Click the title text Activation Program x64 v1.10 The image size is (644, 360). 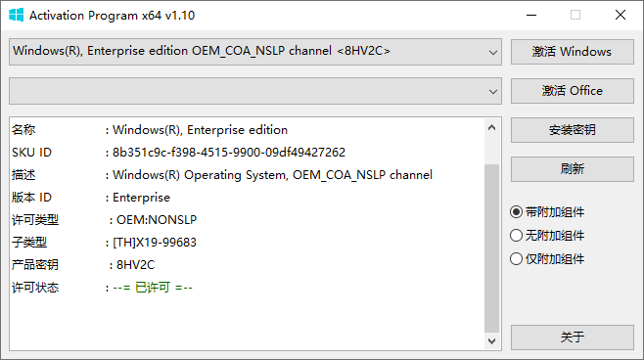(x=113, y=16)
